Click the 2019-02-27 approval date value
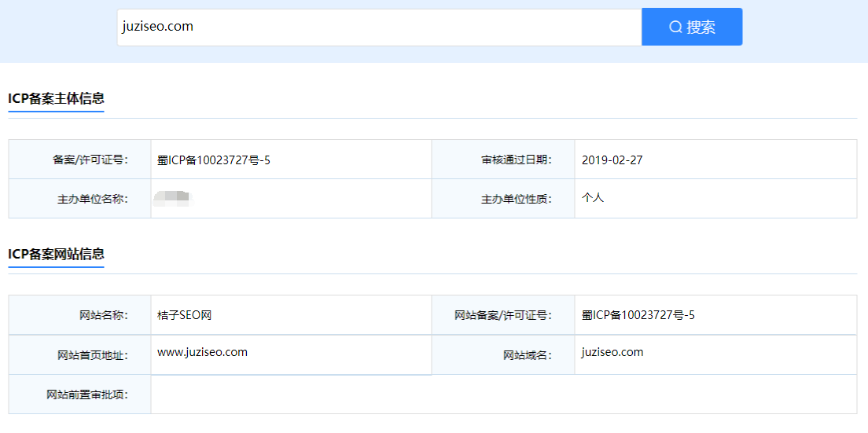 pos(612,160)
